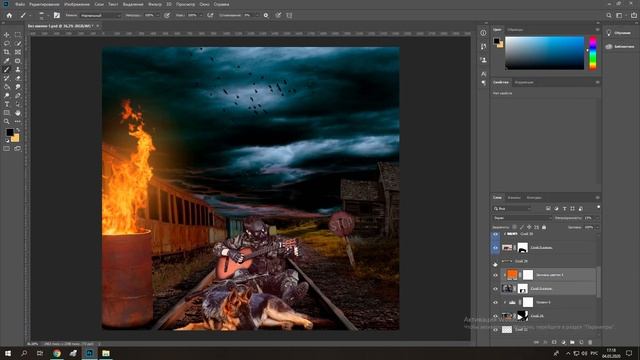Select the Type tool
Screen dimensions: 640x360
(x=7, y=104)
